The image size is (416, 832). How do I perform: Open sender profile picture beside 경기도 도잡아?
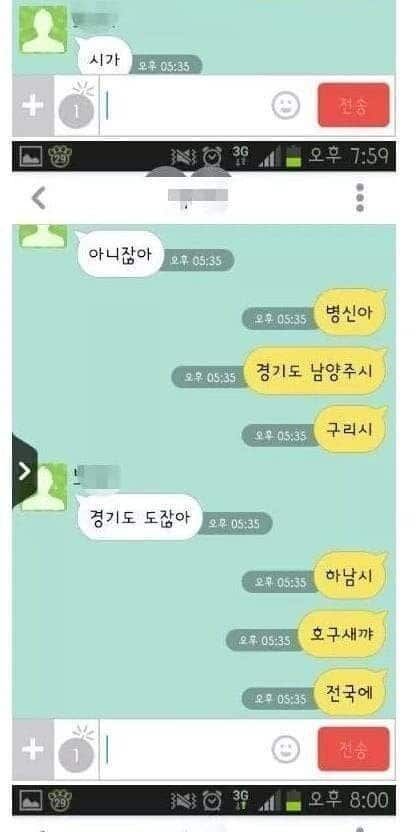pyautogui.click(x=44, y=487)
